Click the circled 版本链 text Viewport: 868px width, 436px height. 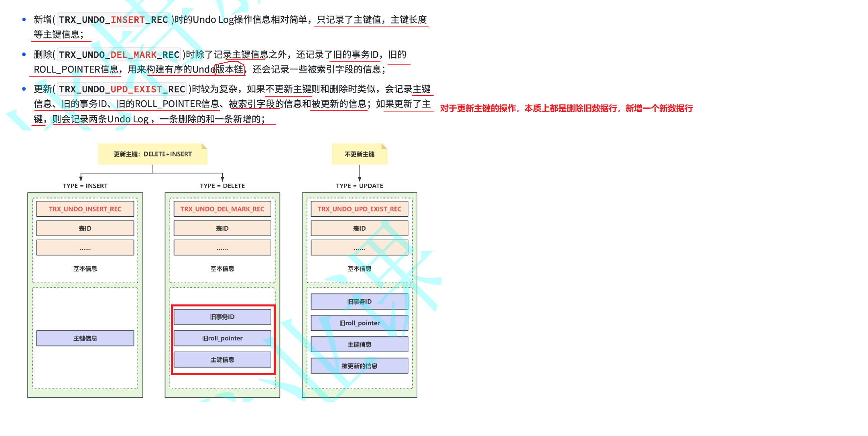click(x=230, y=69)
